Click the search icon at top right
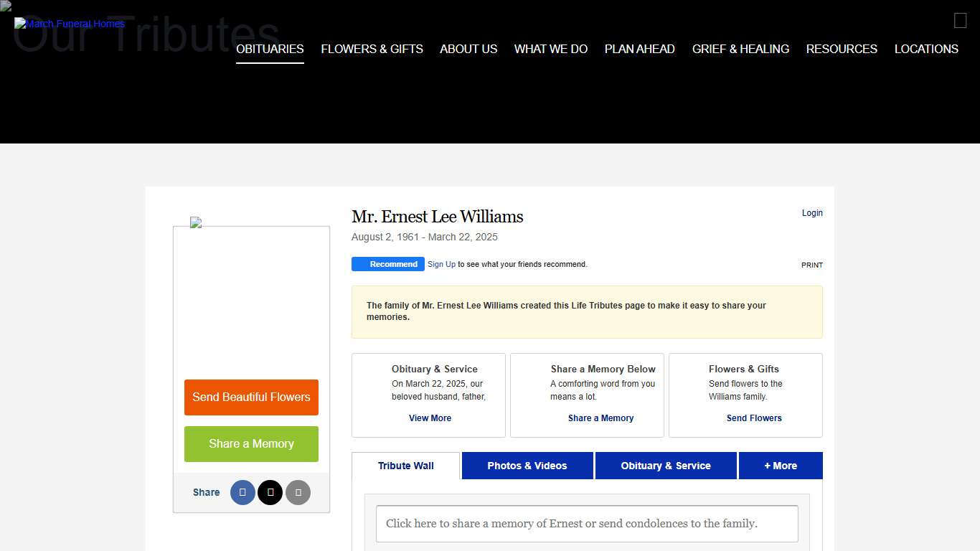 [x=960, y=20]
